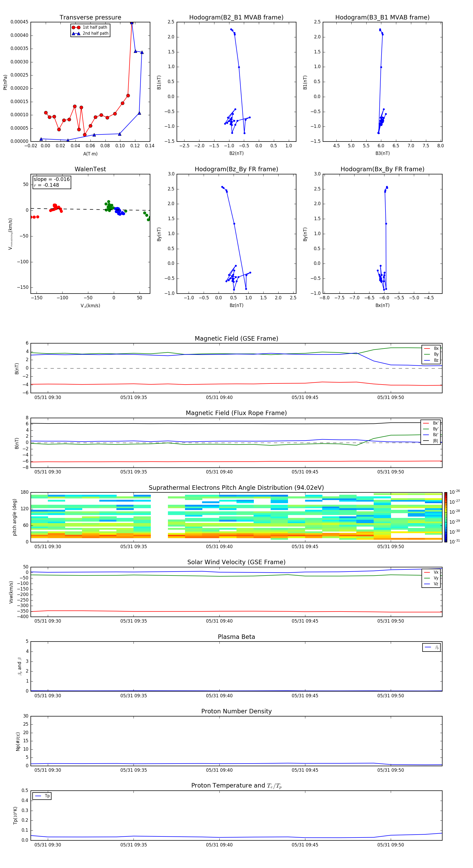473x868 pixels.
Task: Click the 'Tp' legend entry in temperature plot
Action: coord(42,796)
